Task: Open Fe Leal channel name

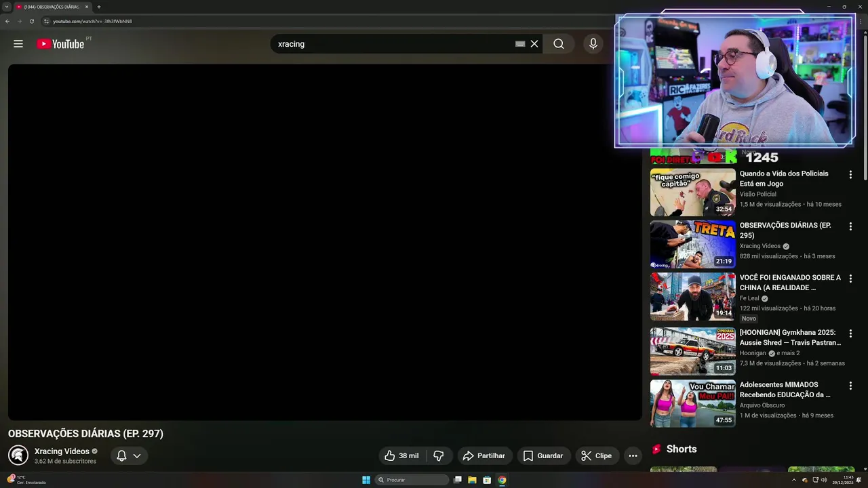Action: tap(749, 298)
